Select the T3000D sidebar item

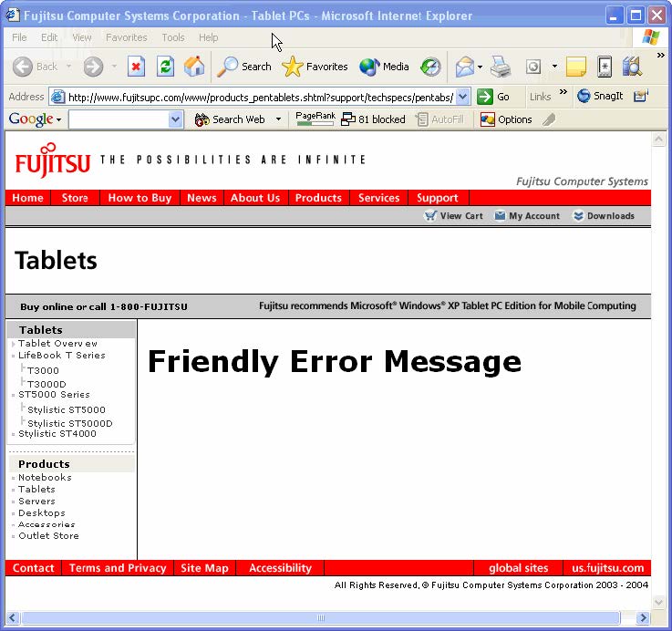[x=47, y=384]
